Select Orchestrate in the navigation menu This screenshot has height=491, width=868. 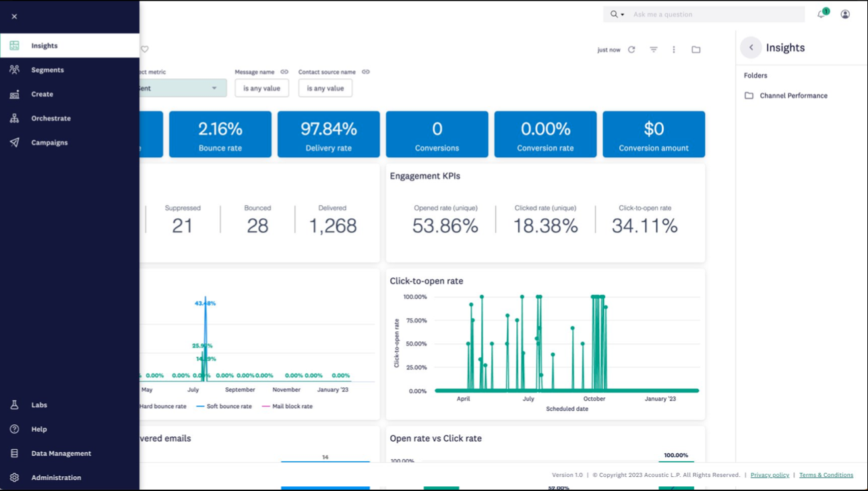pos(51,119)
